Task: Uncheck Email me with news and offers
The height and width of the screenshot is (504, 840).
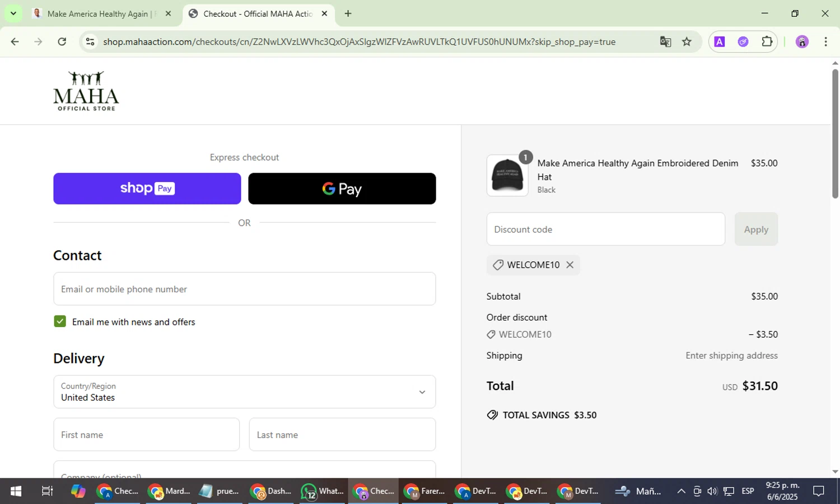Action: (x=60, y=321)
